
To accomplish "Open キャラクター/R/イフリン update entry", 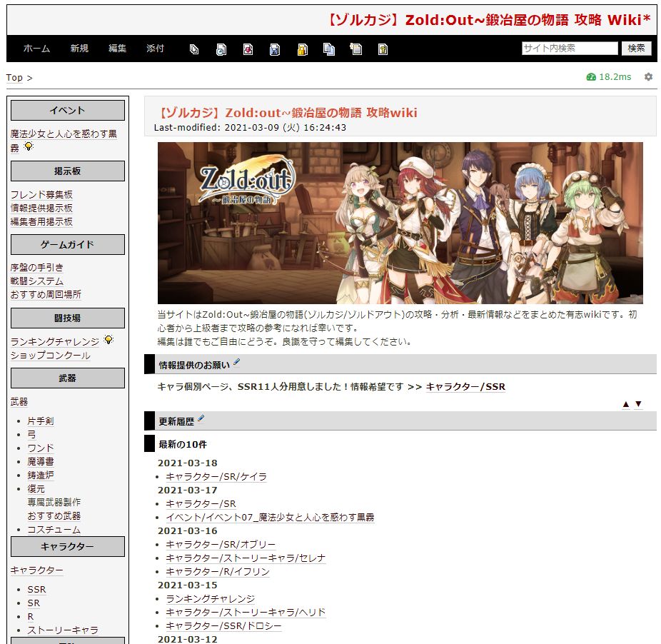I will [x=218, y=571].
